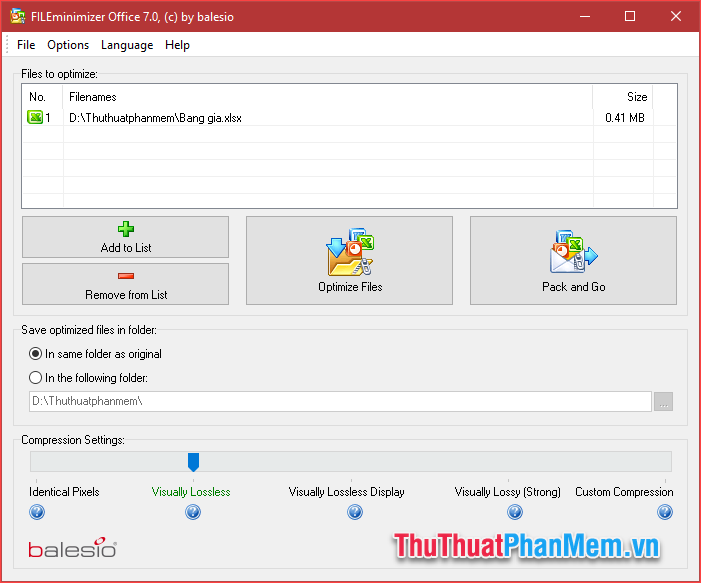Open the File menu

(x=26, y=45)
